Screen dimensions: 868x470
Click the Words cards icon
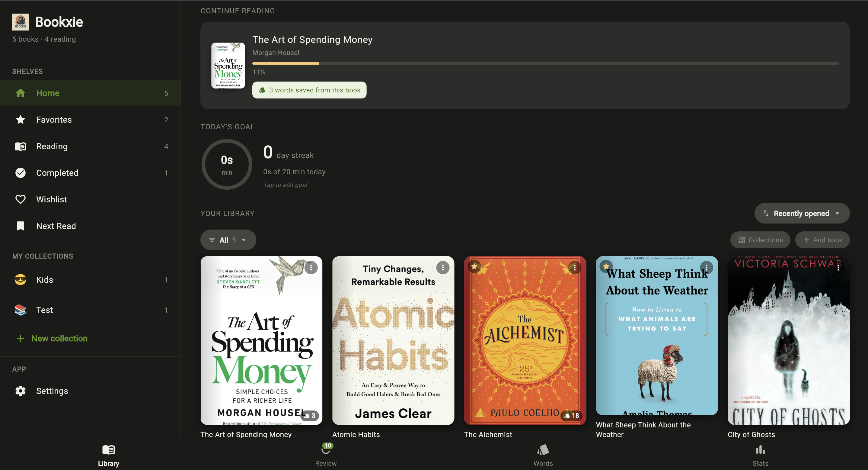click(543, 450)
